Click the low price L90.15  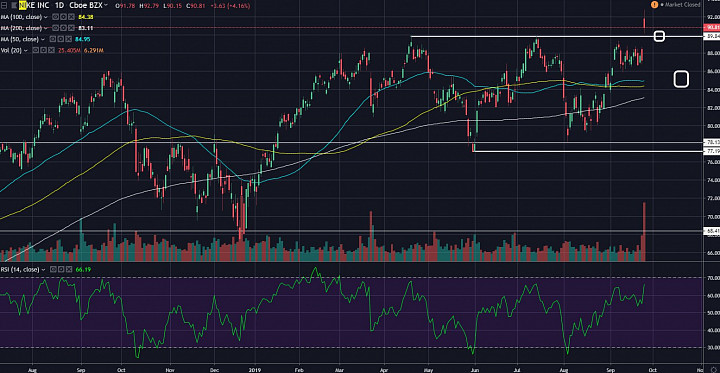coord(173,6)
